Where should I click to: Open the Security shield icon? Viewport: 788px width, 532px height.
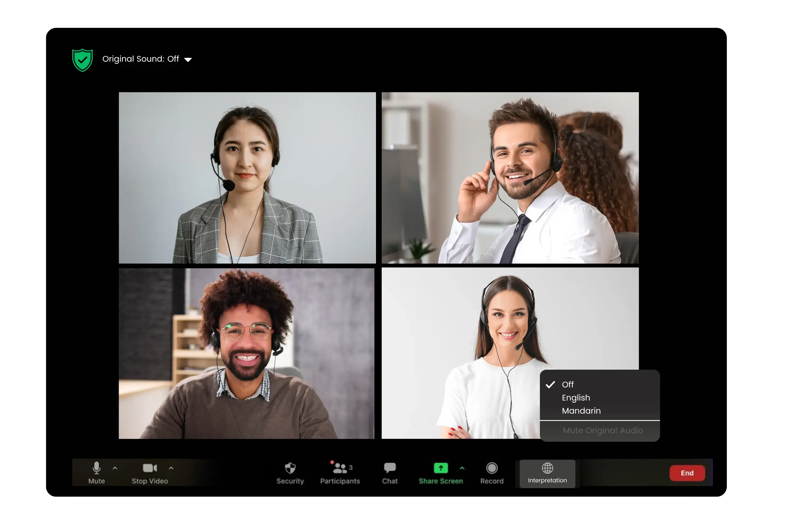coord(290,468)
